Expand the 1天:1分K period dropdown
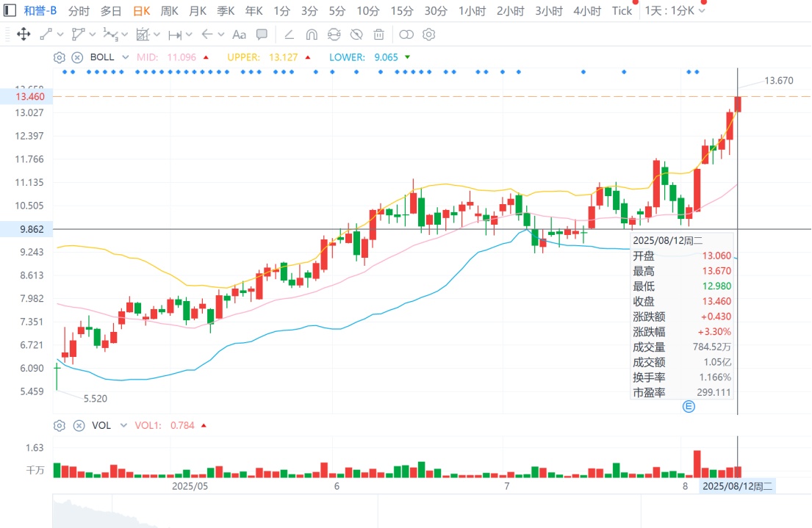The width and height of the screenshot is (812, 528). [x=702, y=11]
